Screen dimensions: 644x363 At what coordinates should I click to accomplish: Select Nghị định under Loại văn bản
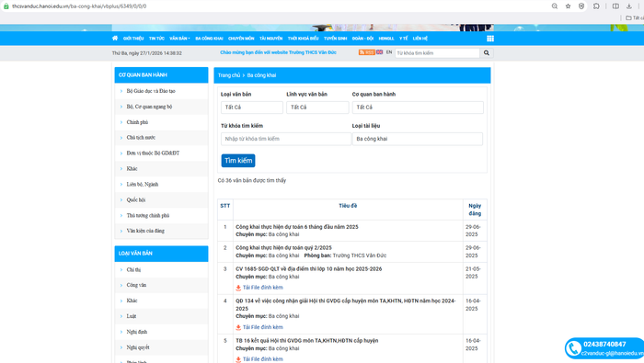137,332
